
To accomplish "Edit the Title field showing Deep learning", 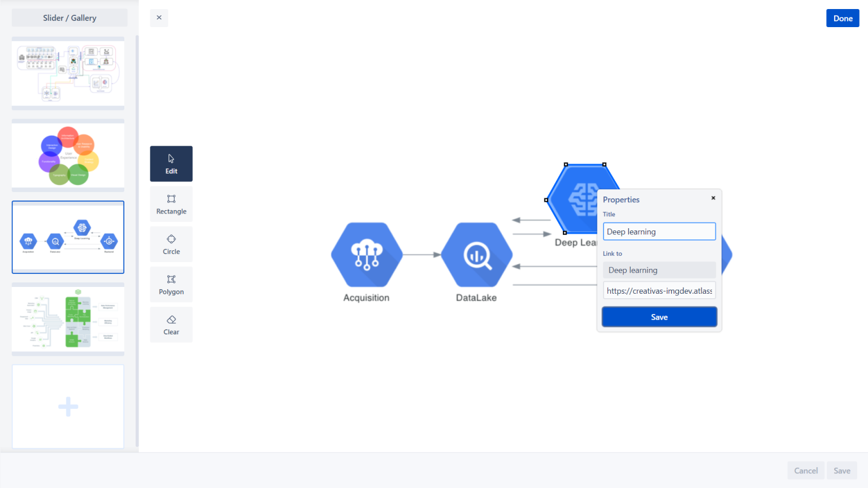I will pos(659,231).
